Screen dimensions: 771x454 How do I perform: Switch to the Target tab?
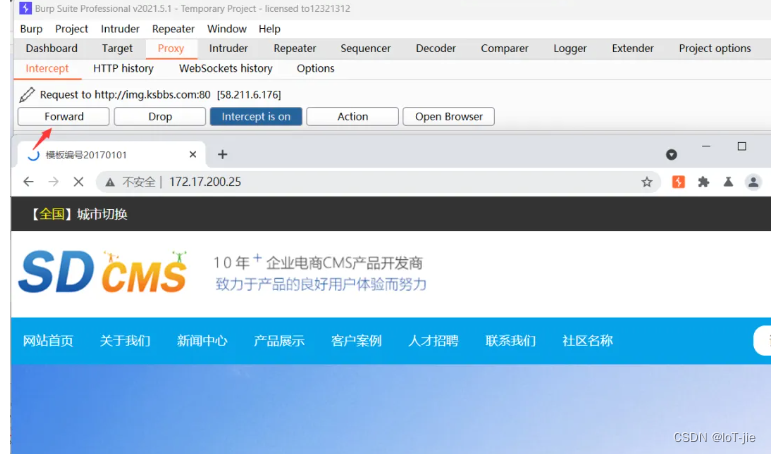[x=117, y=48]
